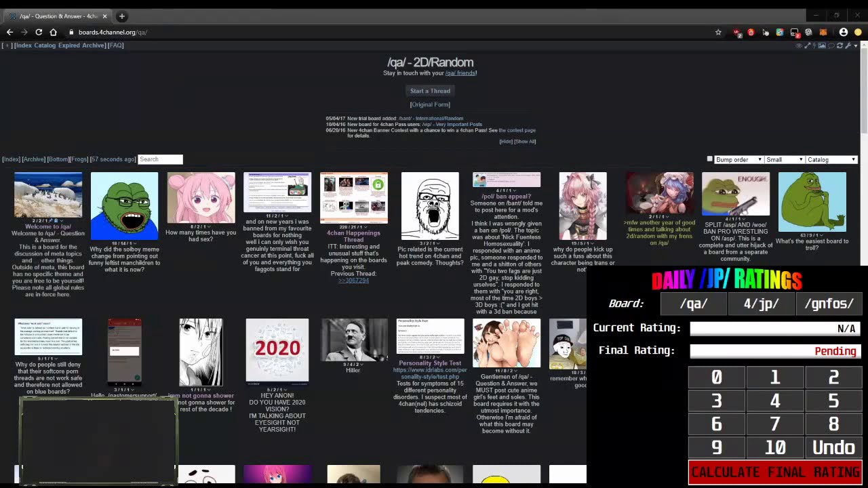The height and width of the screenshot is (488, 868).
Task: Select the /gnfos/ board button
Action: pos(829,304)
